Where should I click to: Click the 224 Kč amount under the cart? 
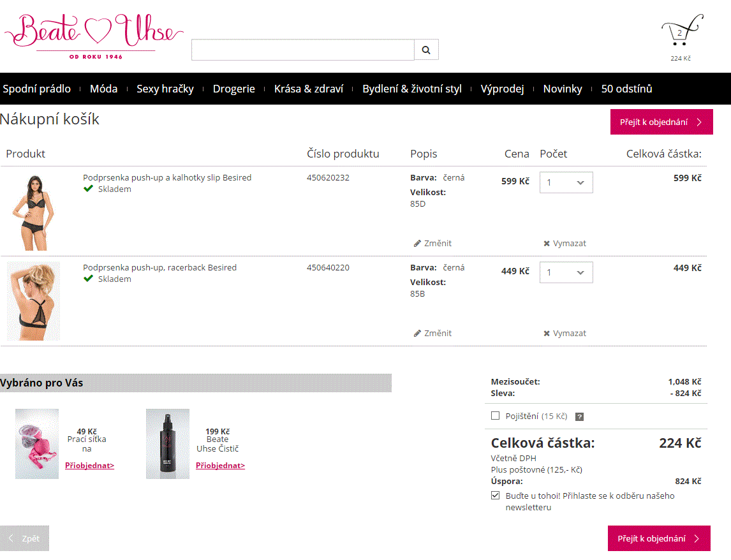pos(681,58)
